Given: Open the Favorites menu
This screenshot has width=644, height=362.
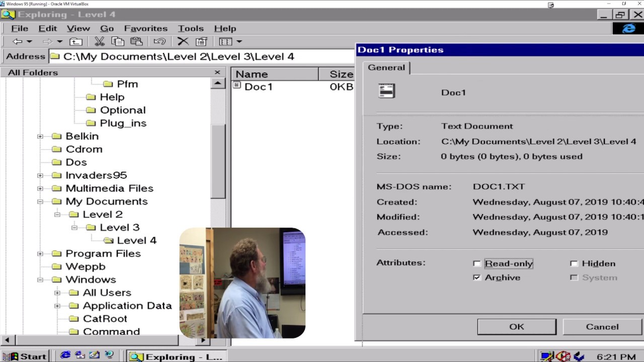Looking at the screenshot, I should tap(146, 28).
